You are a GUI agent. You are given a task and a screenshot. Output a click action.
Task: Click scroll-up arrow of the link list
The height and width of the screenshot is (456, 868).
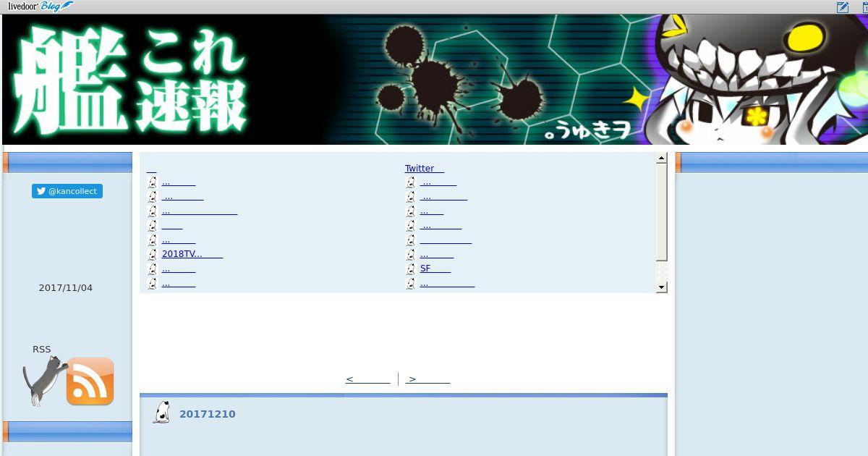tap(661, 158)
